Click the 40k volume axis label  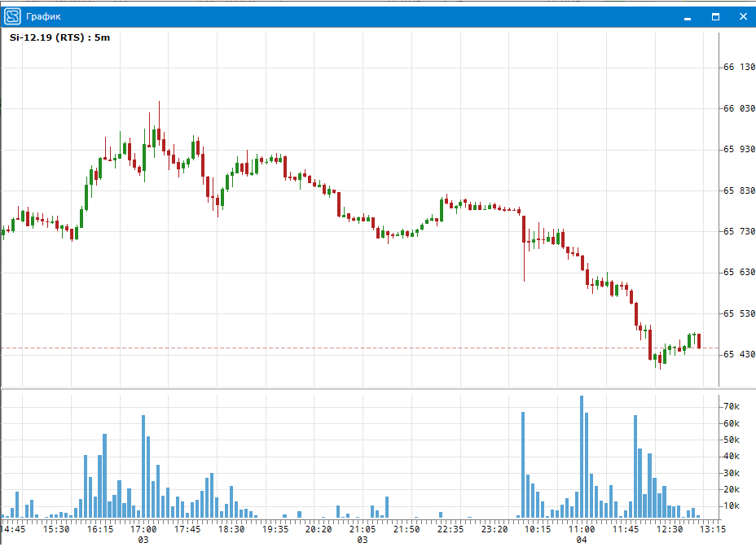pyautogui.click(x=731, y=456)
